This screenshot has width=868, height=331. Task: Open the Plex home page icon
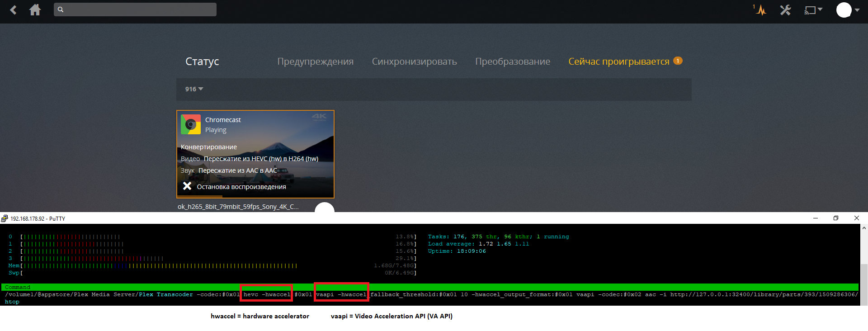click(x=35, y=10)
